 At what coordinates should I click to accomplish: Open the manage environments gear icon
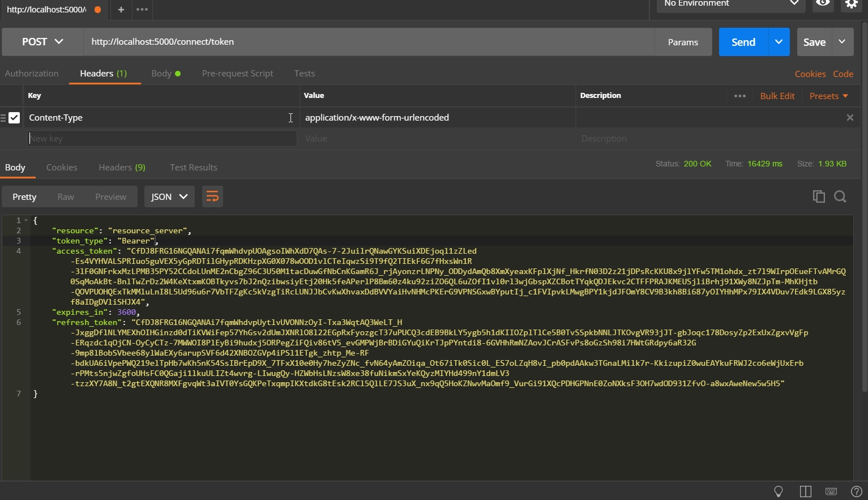(852, 5)
